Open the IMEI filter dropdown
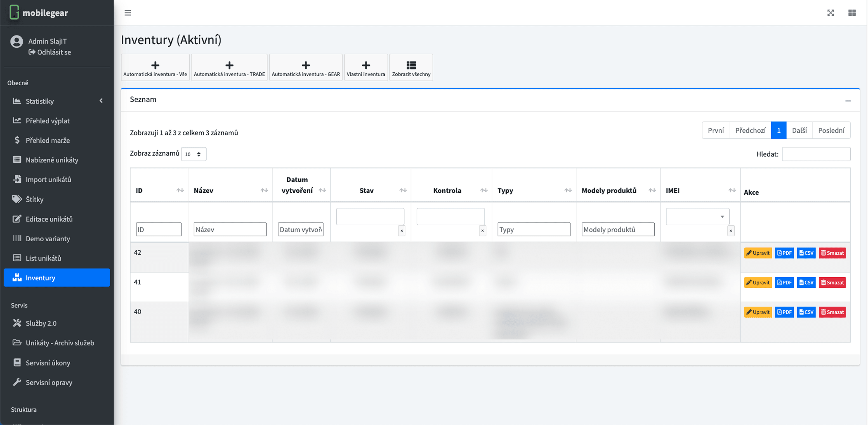 click(697, 217)
